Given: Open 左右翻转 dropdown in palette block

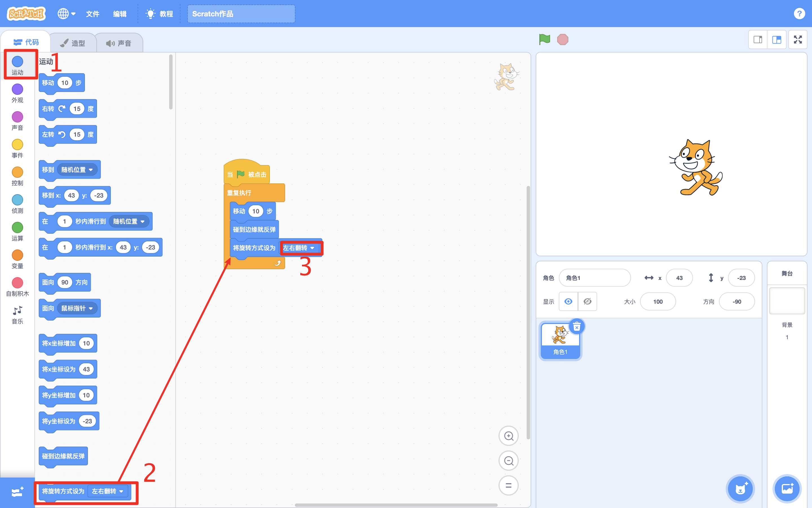Looking at the screenshot, I should click(x=108, y=491).
